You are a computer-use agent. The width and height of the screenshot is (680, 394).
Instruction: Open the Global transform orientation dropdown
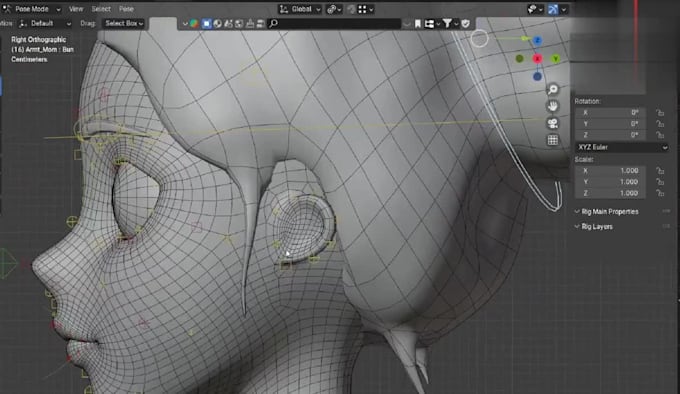pyautogui.click(x=300, y=9)
